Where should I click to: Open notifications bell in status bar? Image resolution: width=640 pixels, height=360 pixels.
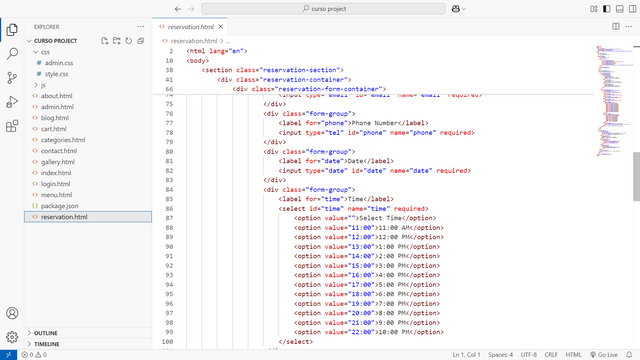pyautogui.click(x=629, y=355)
